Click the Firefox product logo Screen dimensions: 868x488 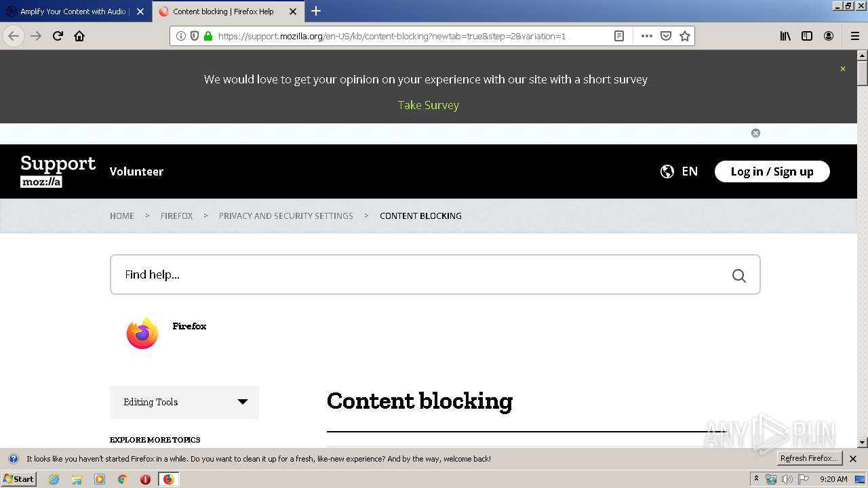(142, 333)
